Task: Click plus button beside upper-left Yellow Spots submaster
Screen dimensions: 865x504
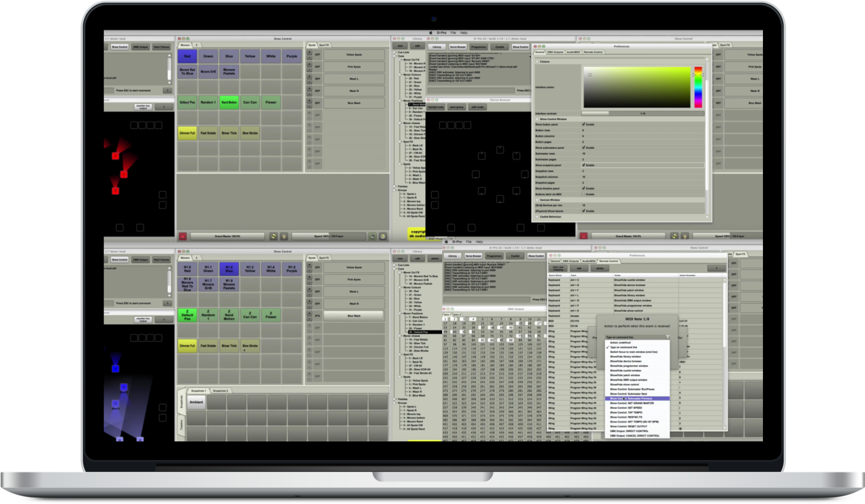Action: tap(309, 52)
